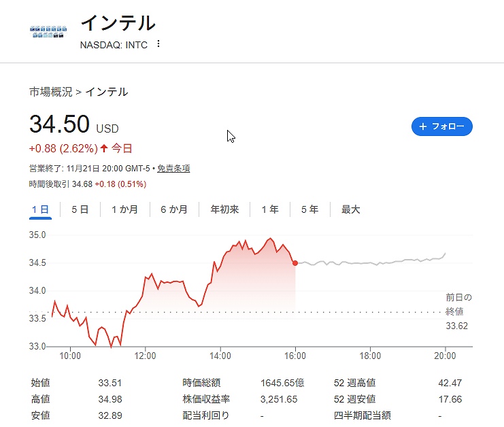Click the plus icon in follow button
The height and width of the screenshot is (427, 504).
[x=423, y=126]
